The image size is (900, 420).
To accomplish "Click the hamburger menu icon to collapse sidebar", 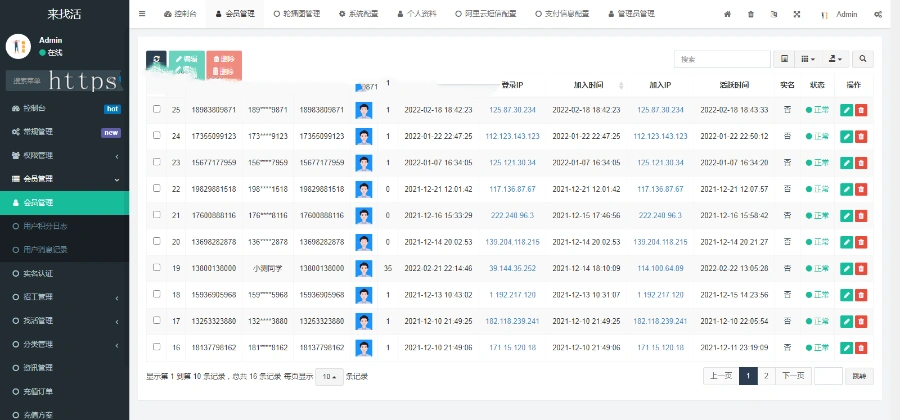I will 142,15.
